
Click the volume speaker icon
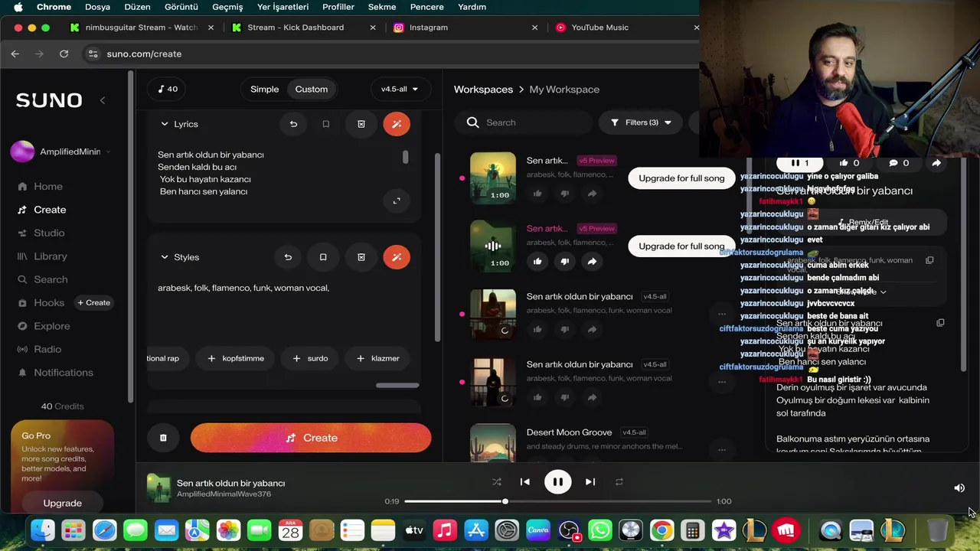(959, 487)
